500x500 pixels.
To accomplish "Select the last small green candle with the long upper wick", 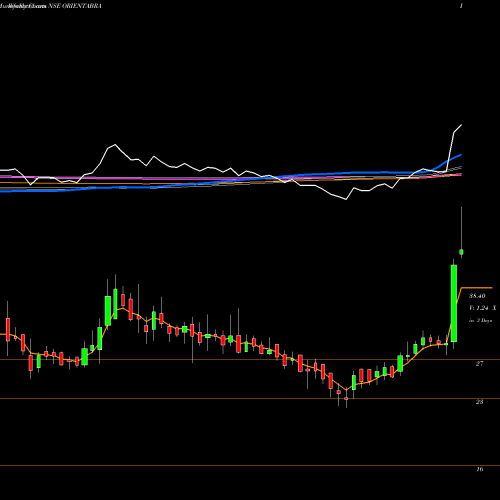I will tap(462, 252).
